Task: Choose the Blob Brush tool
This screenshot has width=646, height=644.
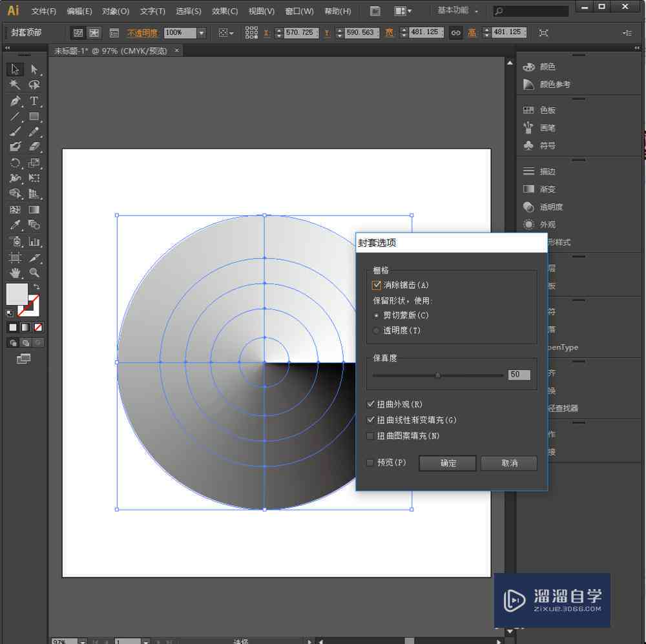Action: click(15, 147)
